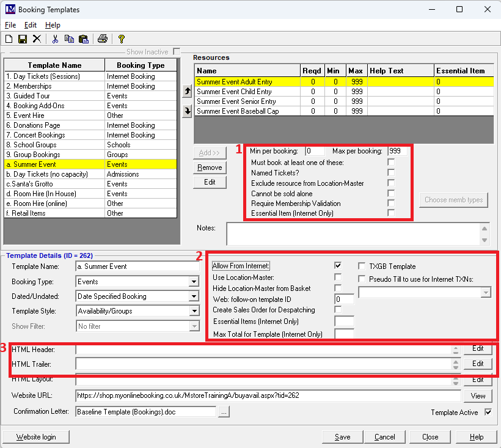The image size is (501, 448).
Task: Enable Must book at least one of these
Action: coord(391,162)
